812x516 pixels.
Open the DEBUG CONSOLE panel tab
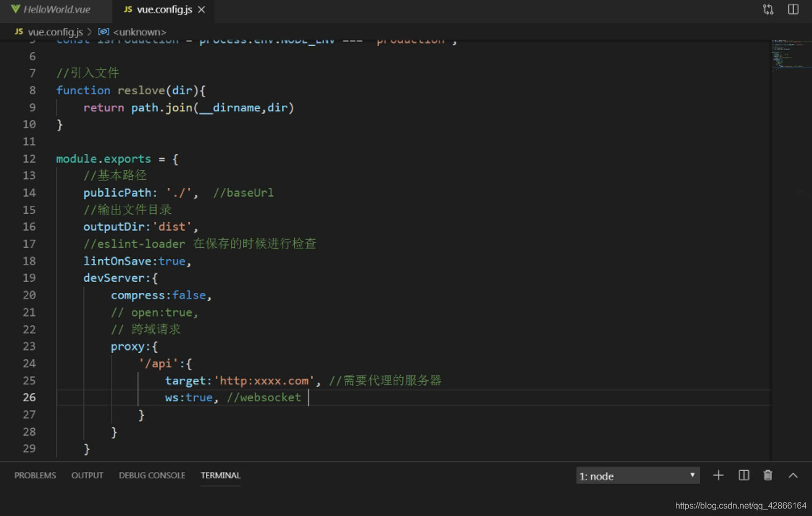(x=152, y=475)
